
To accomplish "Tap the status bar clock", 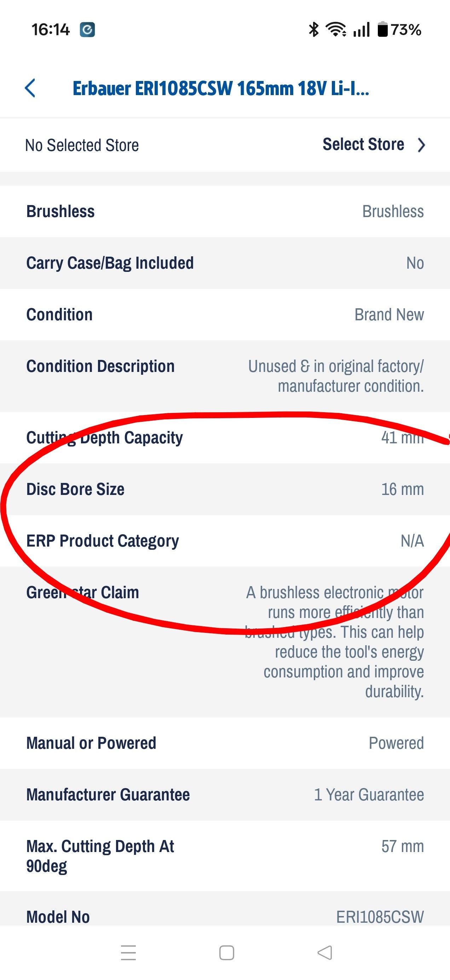I will (51, 30).
